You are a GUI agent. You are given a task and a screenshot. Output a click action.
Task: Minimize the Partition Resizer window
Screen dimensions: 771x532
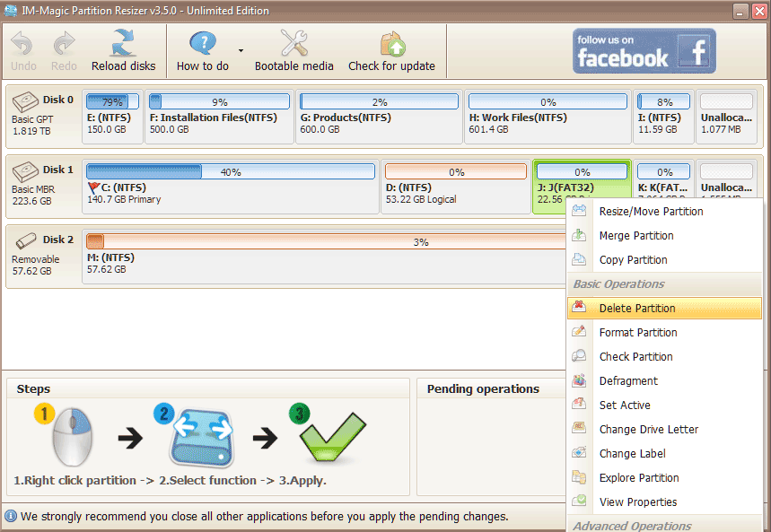(740, 11)
